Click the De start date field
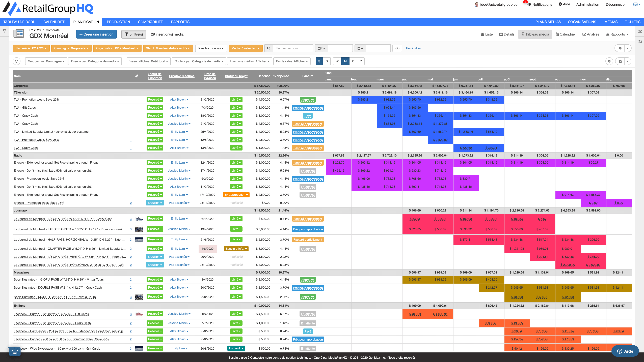Screen dimensions: 644x362 pos(340,48)
